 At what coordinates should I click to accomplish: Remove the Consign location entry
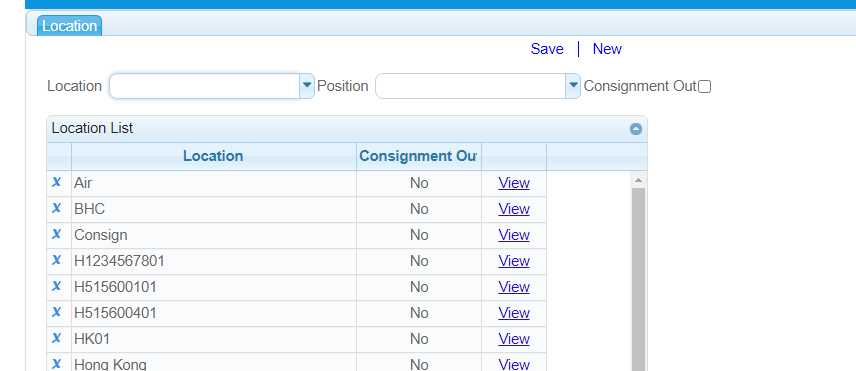pyautogui.click(x=56, y=234)
